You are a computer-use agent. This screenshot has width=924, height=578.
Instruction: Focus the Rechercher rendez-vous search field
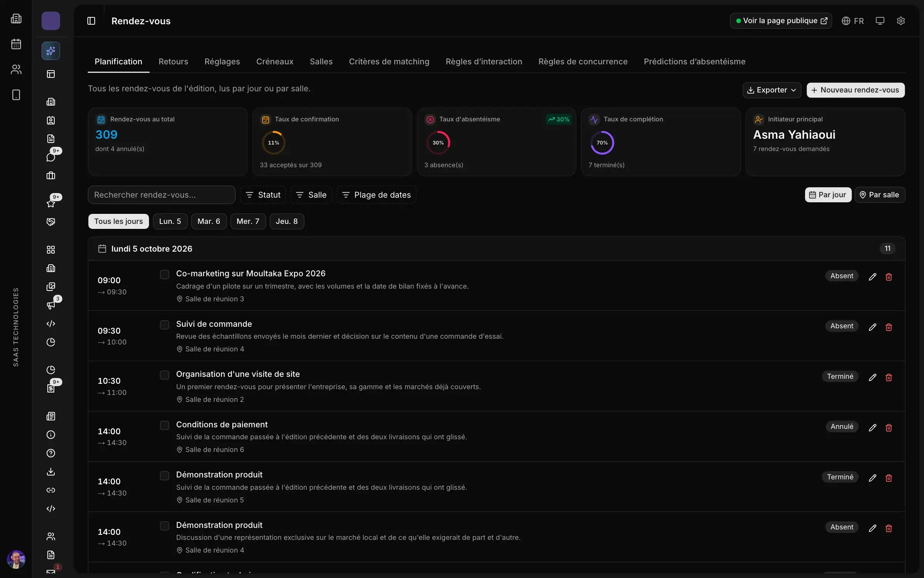pyautogui.click(x=161, y=195)
